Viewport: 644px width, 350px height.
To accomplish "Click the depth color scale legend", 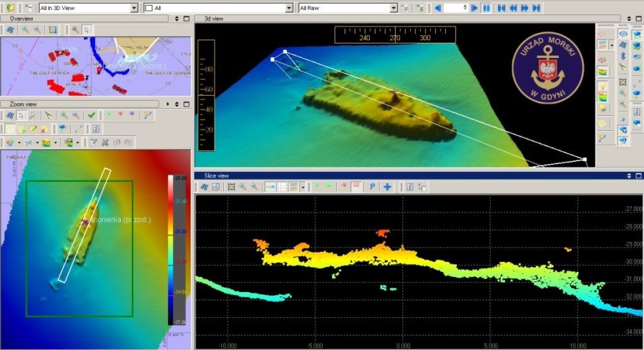I will pos(177,248).
